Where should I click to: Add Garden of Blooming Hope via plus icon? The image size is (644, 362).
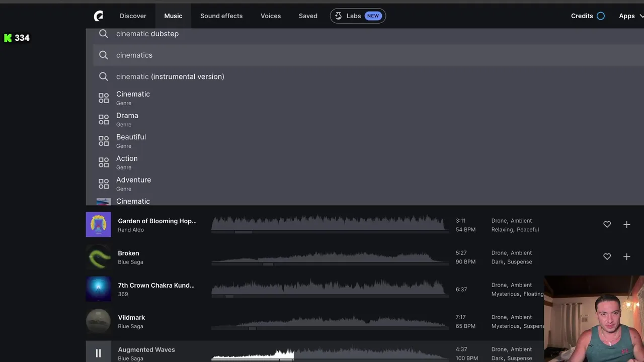point(626,225)
